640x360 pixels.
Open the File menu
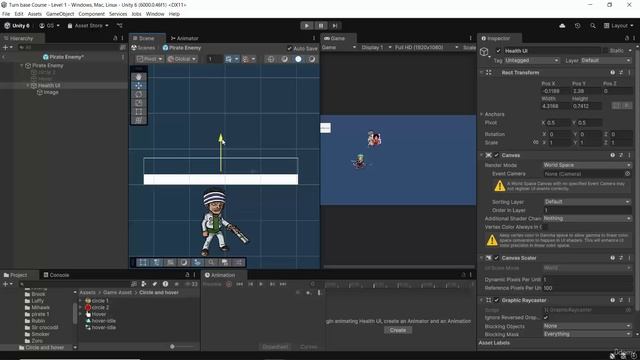click(x=6, y=14)
